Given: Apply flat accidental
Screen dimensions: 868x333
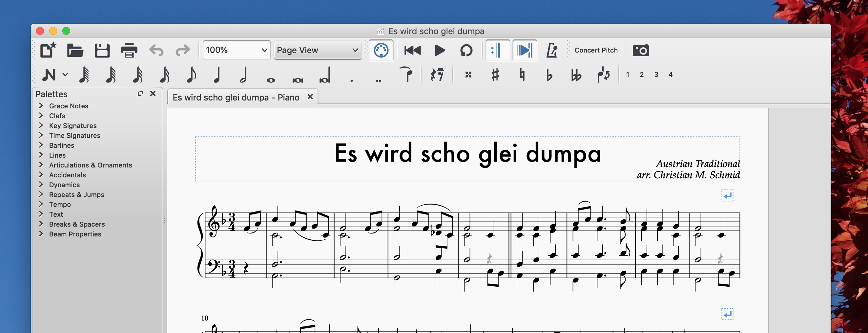Looking at the screenshot, I should click(x=549, y=75).
